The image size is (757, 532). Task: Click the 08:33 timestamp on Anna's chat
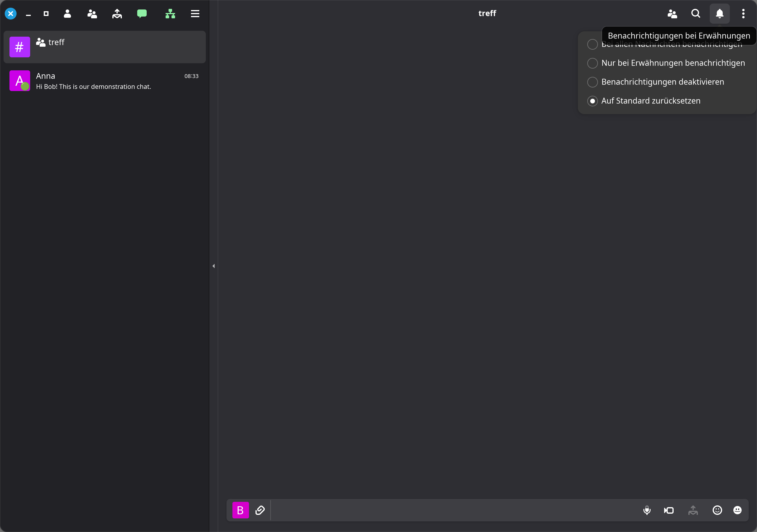tap(191, 76)
